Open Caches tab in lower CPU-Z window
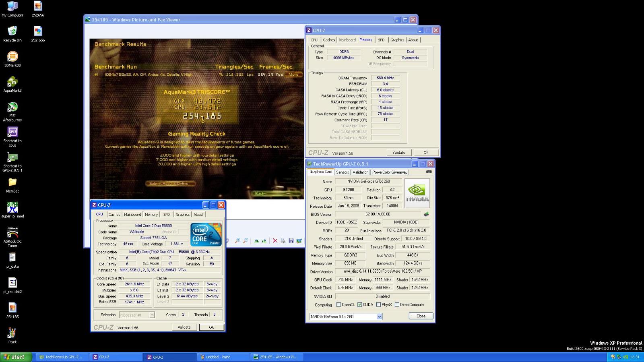 pyautogui.click(x=114, y=215)
